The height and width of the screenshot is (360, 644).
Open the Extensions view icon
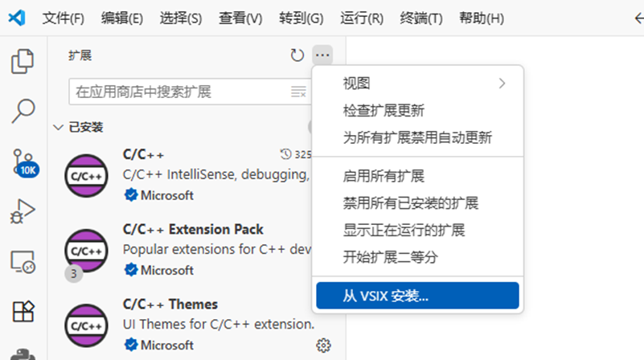point(23,311)
